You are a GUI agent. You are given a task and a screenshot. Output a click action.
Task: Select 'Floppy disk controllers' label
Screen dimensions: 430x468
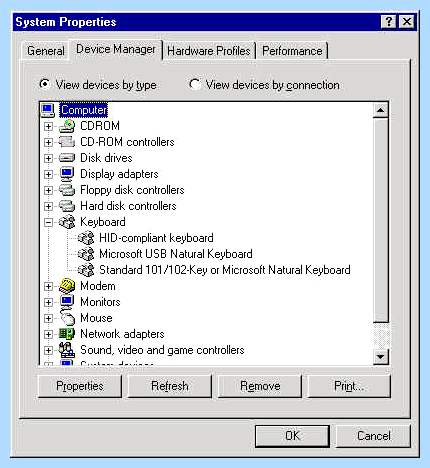coord(132,190)
